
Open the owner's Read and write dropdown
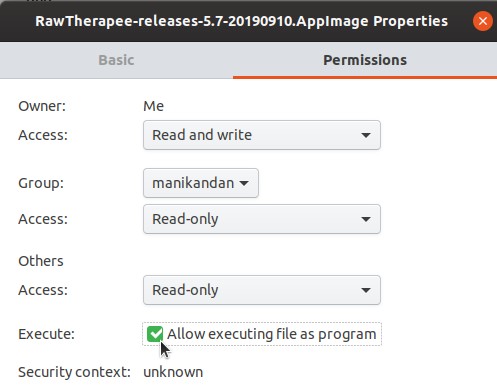click(262, 135)
